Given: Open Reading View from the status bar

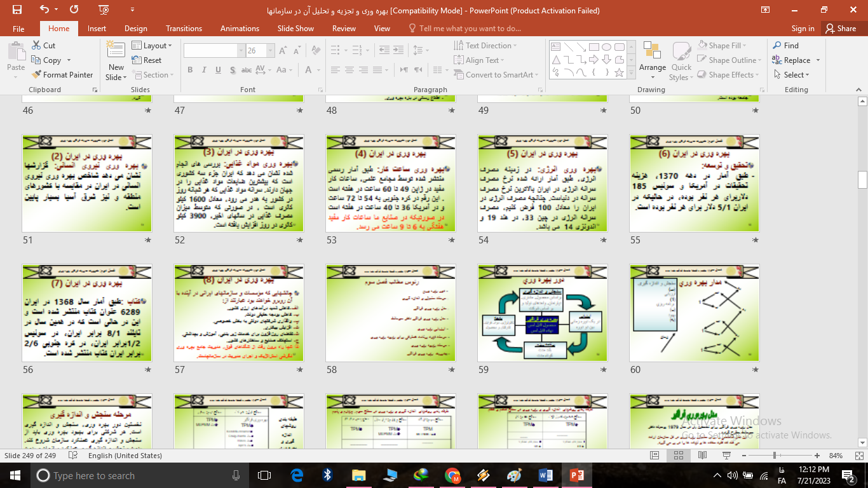Looking at the screenshot, I should 699,456.
